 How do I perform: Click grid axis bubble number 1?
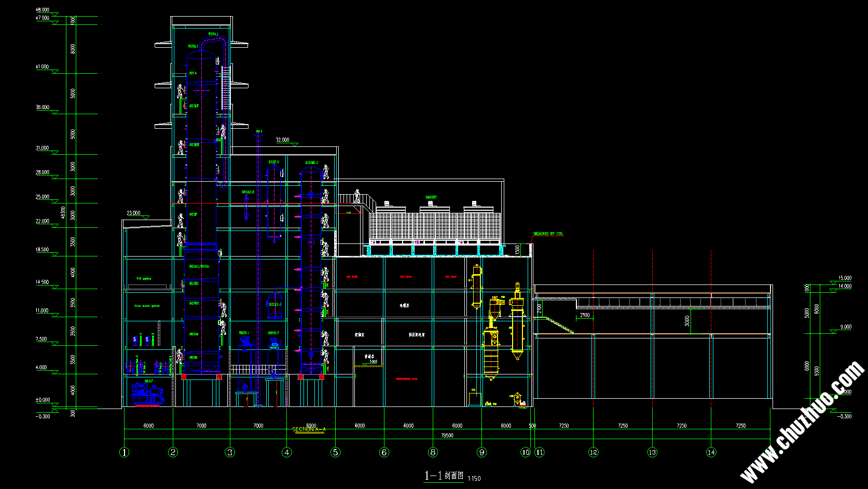pyautogui.click(x=125, y=452)
